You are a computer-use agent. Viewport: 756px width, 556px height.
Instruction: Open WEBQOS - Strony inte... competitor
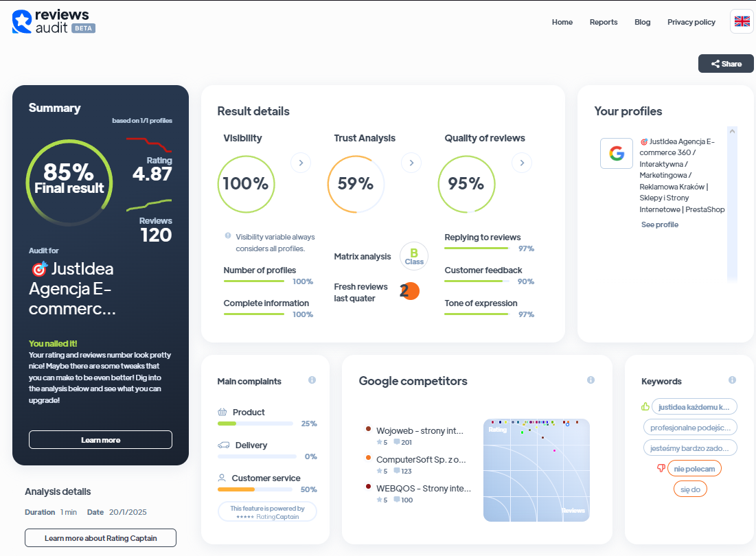pos(424,489)
